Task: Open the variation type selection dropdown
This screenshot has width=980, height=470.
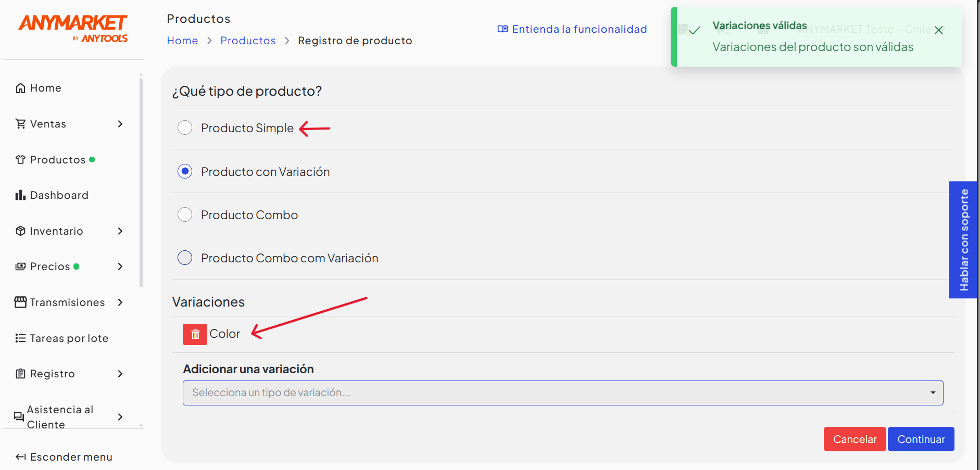Action: [x=563, y=393]
